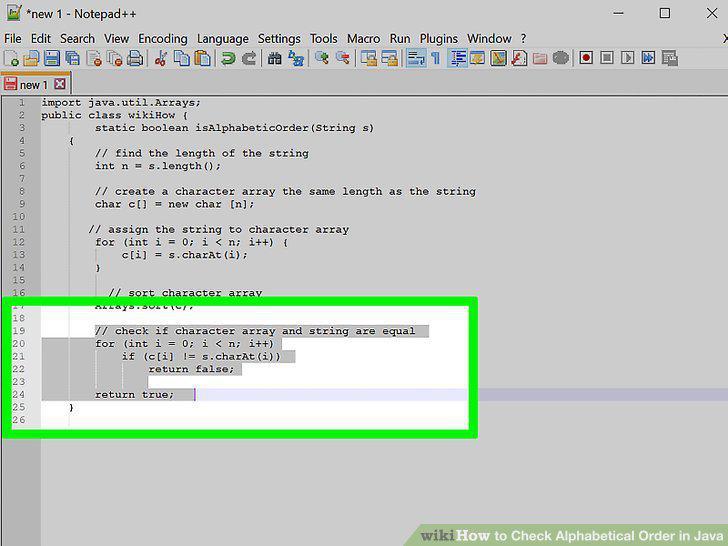The height and width of the screenshot is (546, 728).
Task: Toggle Word Wrap toolbar icon
Action: pyautogui.click(x=416, y=58)
